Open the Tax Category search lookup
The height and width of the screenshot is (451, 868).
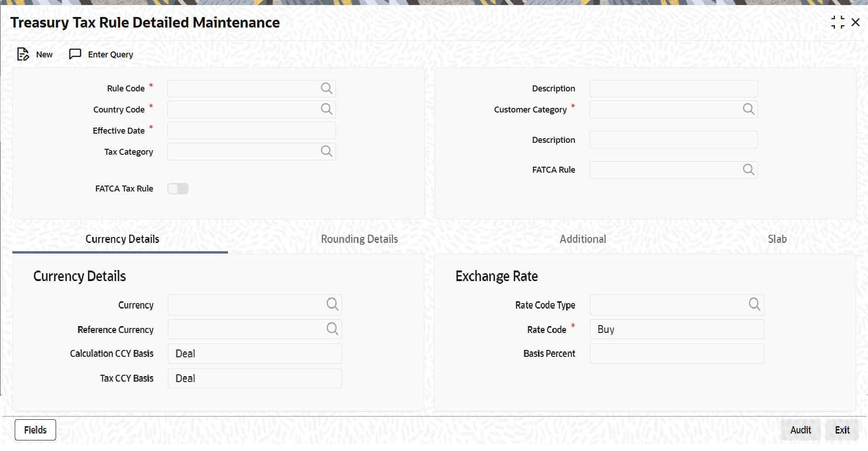(326, 151)
